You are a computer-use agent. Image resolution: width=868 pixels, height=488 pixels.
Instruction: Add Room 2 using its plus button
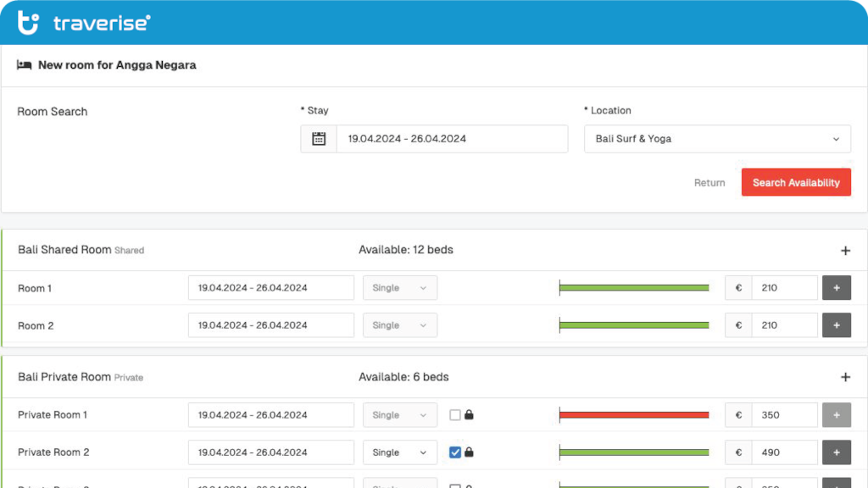[x=836, y=325]
